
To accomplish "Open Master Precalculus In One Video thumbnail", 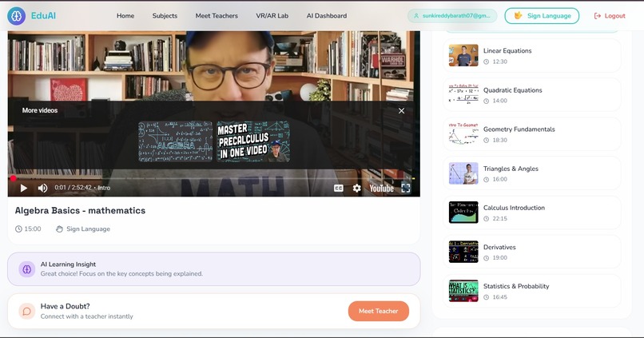I will click(253, 141).
